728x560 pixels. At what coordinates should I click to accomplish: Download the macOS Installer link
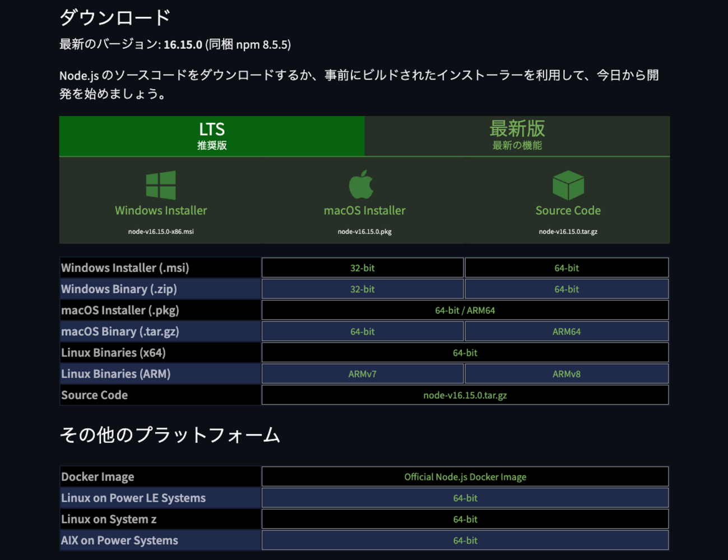pyautogui.click(x=364, y=211)
